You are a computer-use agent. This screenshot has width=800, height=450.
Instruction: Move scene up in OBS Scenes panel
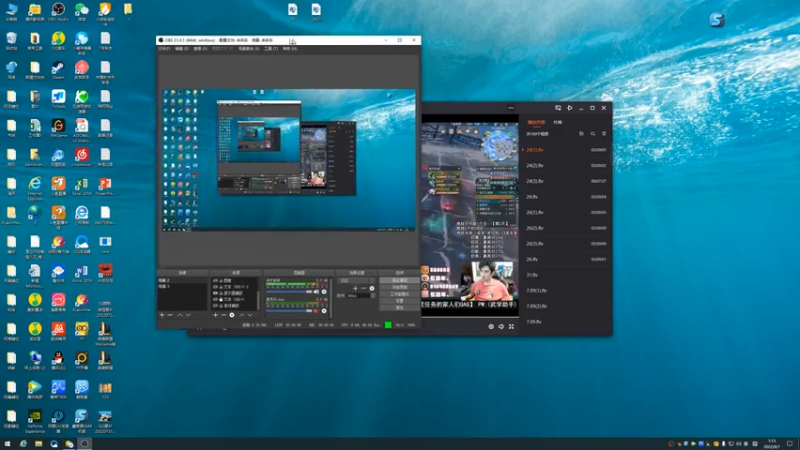(x=180, y=315)
